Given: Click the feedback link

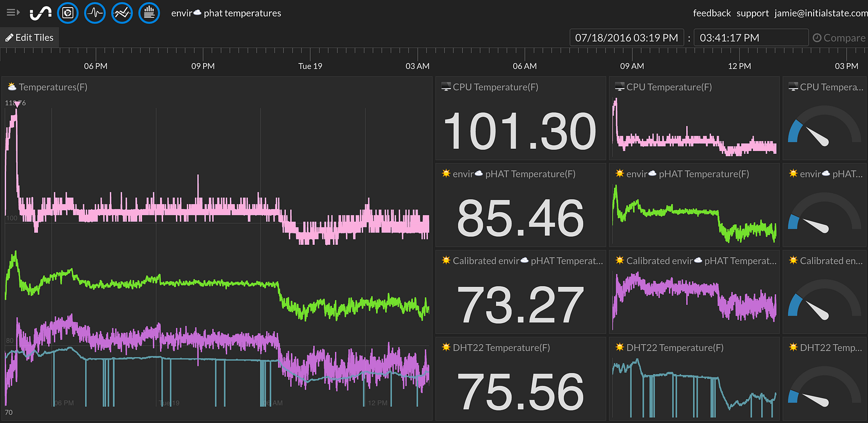Looking at the screenshot, I should [712, 13].
